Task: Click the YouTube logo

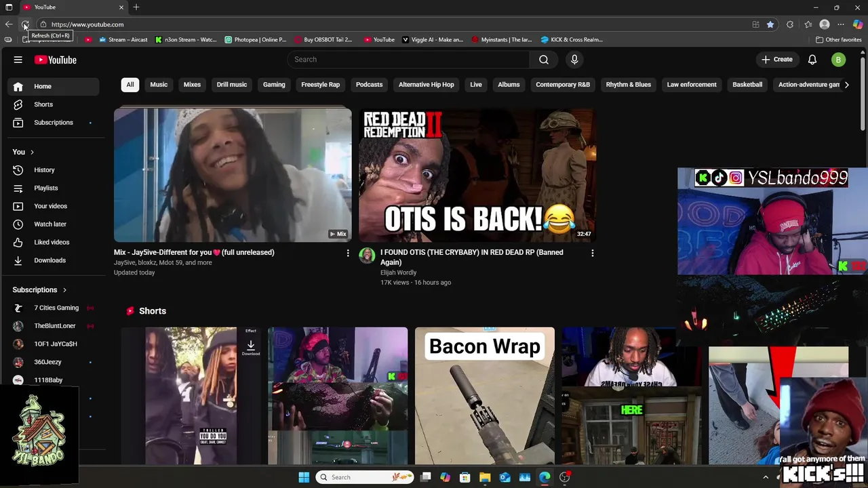Action: click(56, 60)
